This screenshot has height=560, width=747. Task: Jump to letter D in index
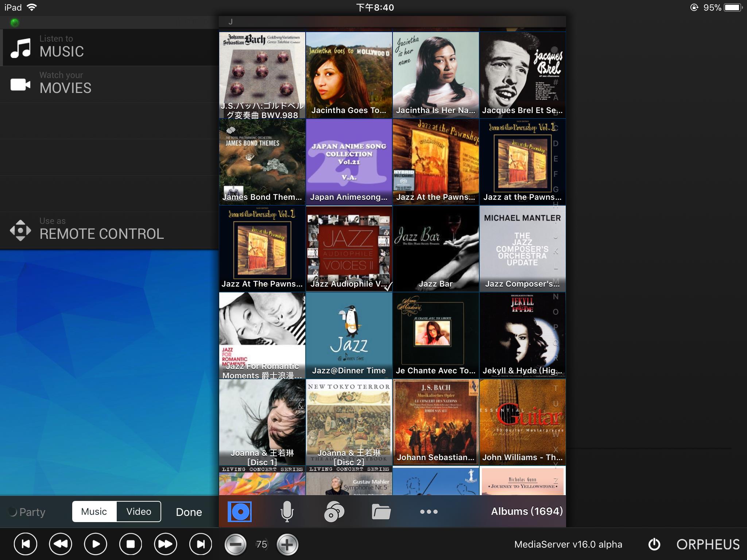pos(556,143)
